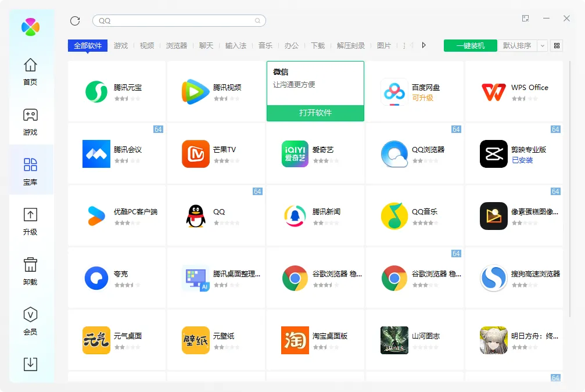Click the 元气桌面 app icon
This screenshot has height=392, width=585.
pos(96,340)
